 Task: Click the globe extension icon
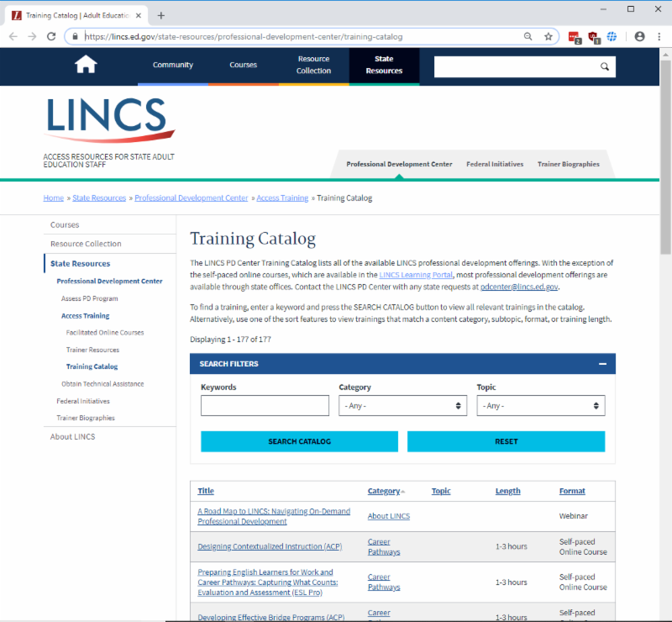612,36
